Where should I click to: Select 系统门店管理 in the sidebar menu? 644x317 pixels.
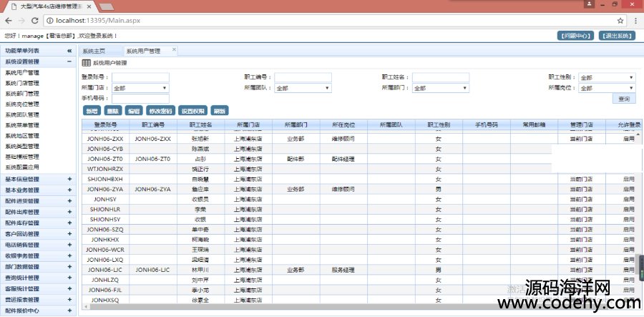(x=22, y=83)
